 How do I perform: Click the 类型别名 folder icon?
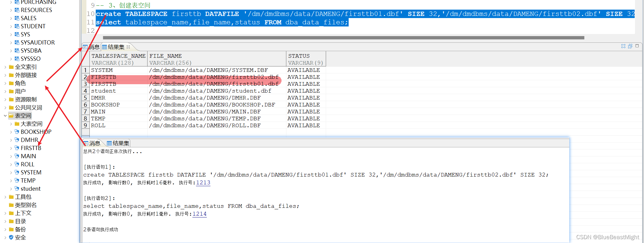11,205
